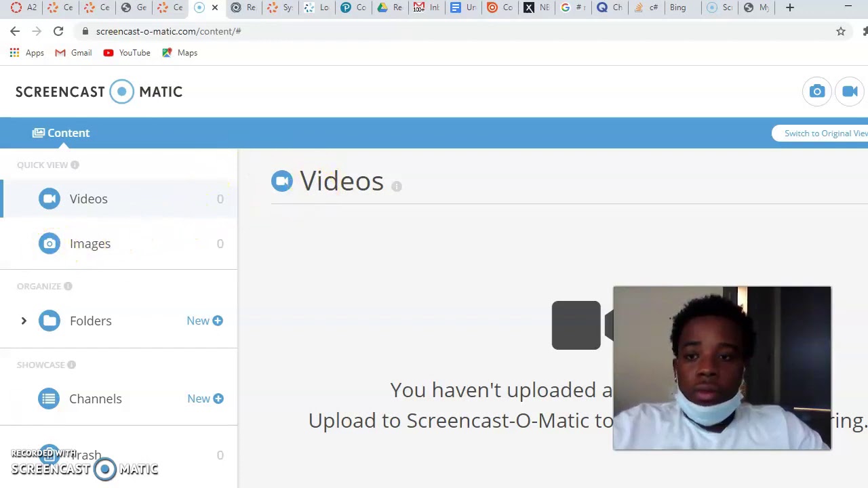Image resolution: width=868 pixels, height=488 pixels.
Task: Click the Channels list icon in sidebar
Action: point(49,399)
